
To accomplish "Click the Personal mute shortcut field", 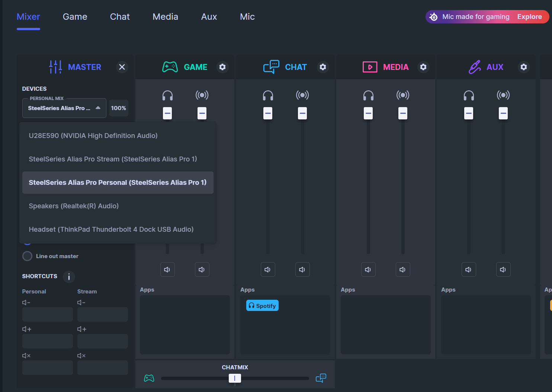I will [x=48, y=367].
